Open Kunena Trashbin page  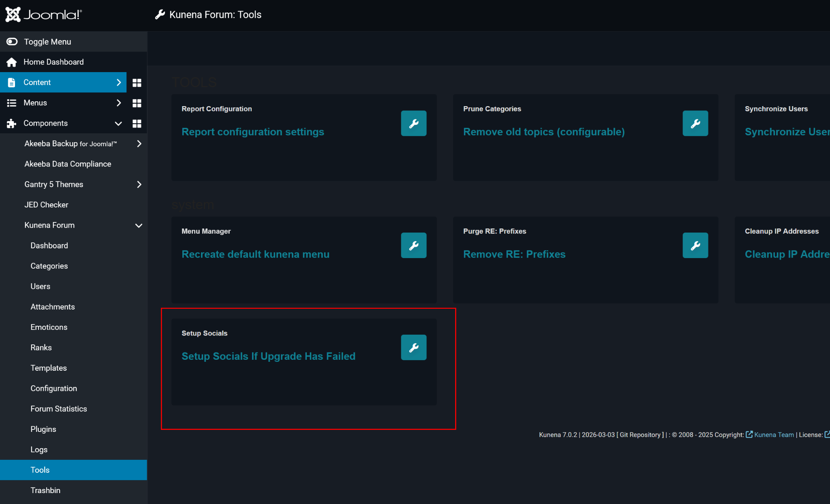pyautogui.click(x=45, y=490)
